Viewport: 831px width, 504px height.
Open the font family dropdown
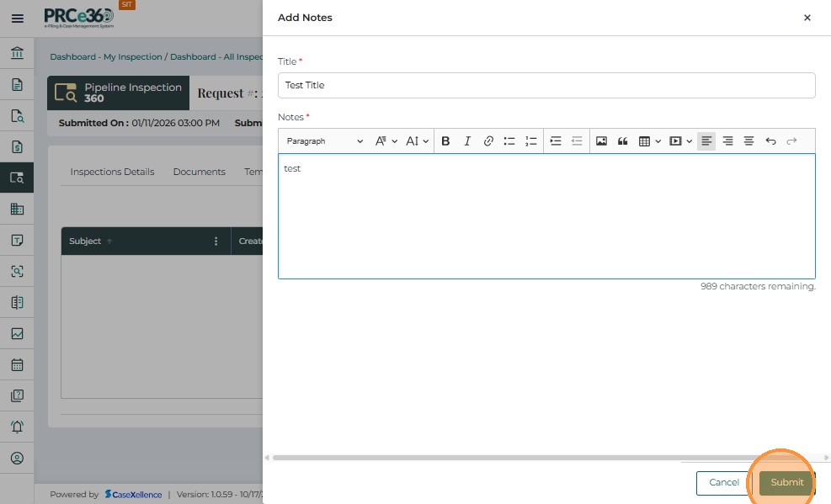[386, 141]
